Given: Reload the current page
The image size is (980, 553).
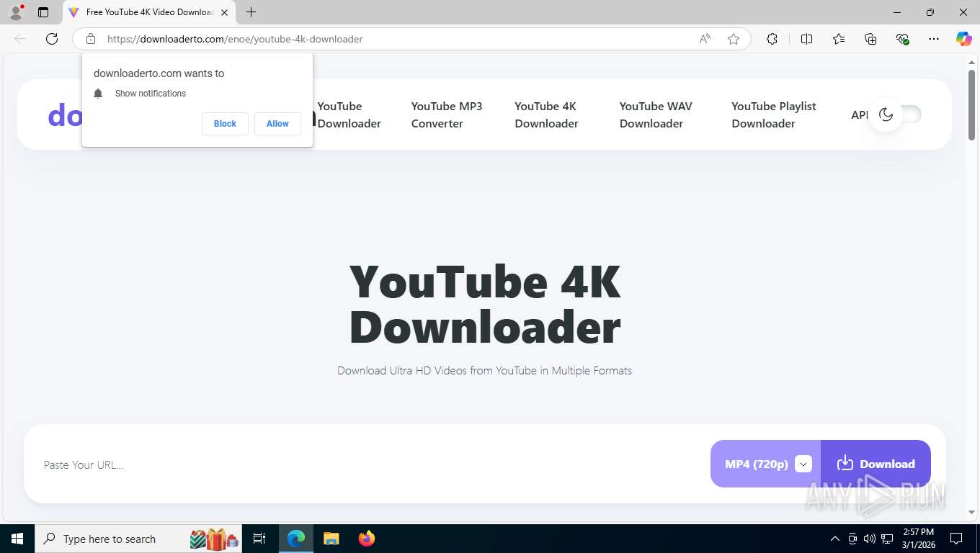Looking at the screenshot, I should pyautogui.click(x=52, y=39).
